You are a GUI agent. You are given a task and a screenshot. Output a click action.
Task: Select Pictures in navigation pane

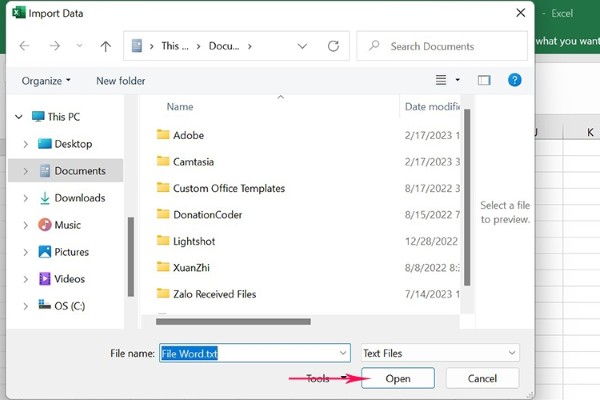(64, 252)
